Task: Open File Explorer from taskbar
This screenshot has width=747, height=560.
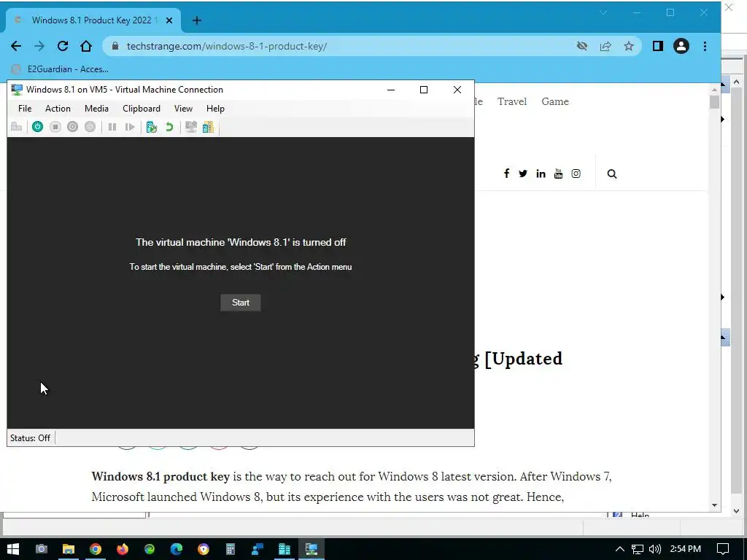Action: point(69,549)
